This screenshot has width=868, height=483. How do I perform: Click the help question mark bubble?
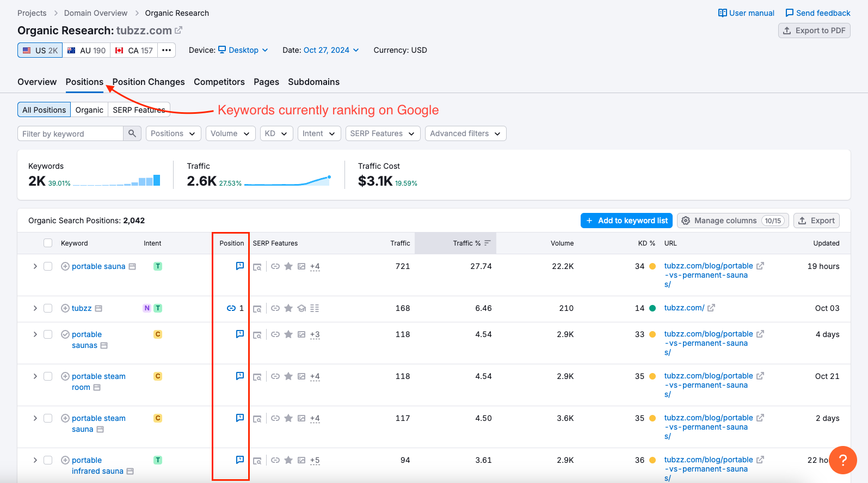pos(843,460)
